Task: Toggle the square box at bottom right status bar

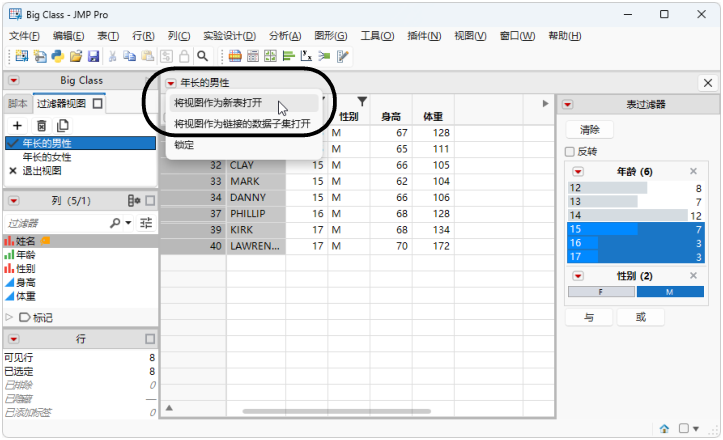Action: click(x=684, y=428)
